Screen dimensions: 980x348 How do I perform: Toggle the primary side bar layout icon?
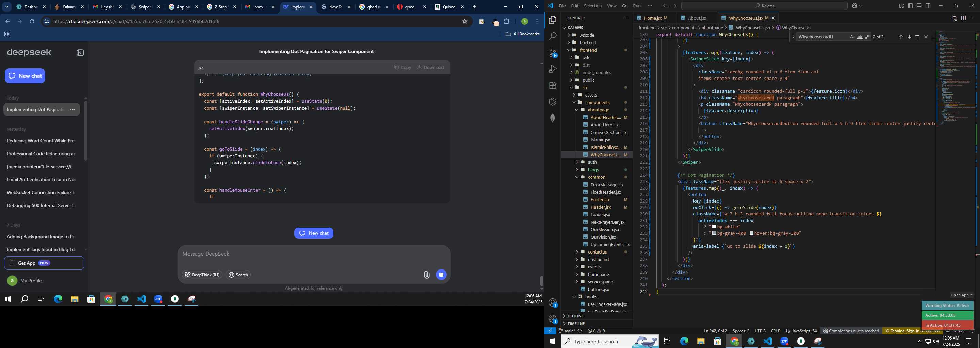tap(910, 6)
